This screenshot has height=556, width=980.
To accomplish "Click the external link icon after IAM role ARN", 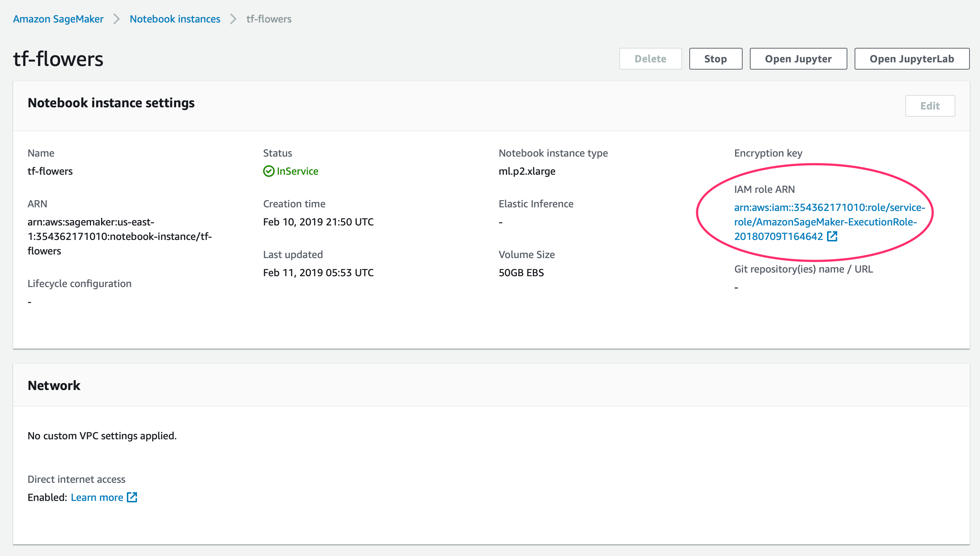I will coord(832,236).
